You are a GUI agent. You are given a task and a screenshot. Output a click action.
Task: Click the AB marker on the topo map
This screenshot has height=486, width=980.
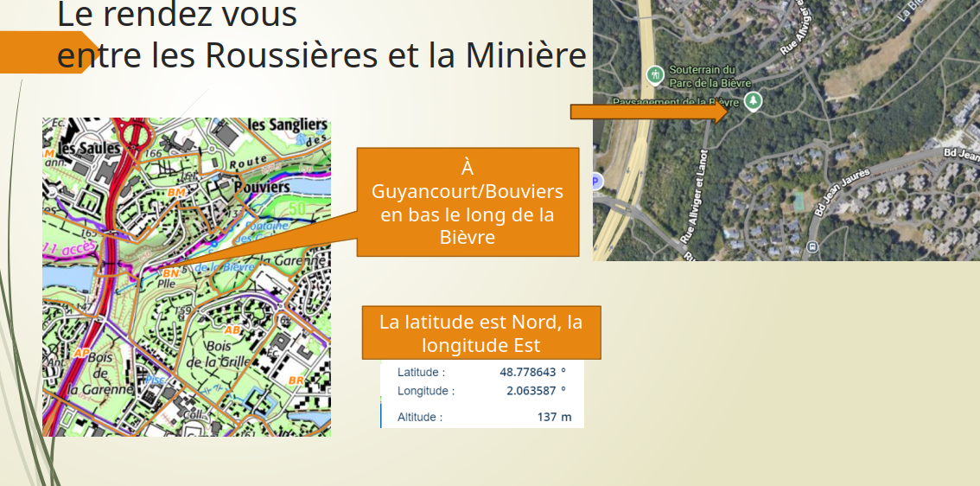[x=232, y=329]
